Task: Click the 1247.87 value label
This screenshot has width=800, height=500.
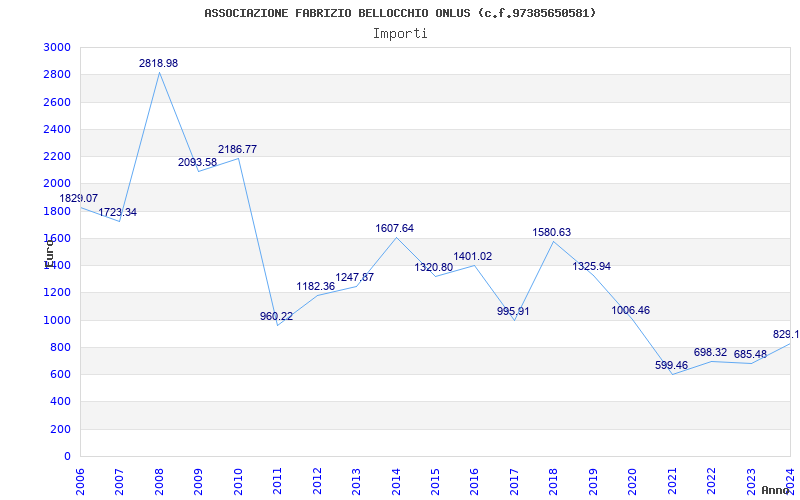Action: (x=355, y=278)
